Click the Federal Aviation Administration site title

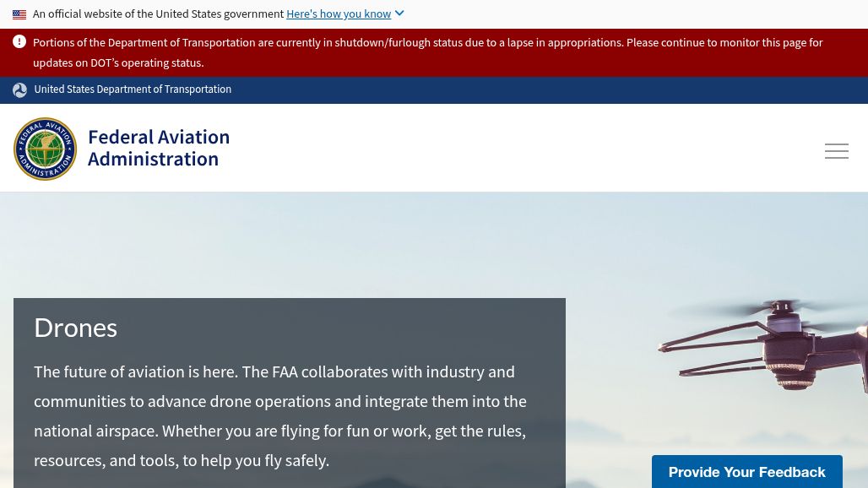[159, 148]
